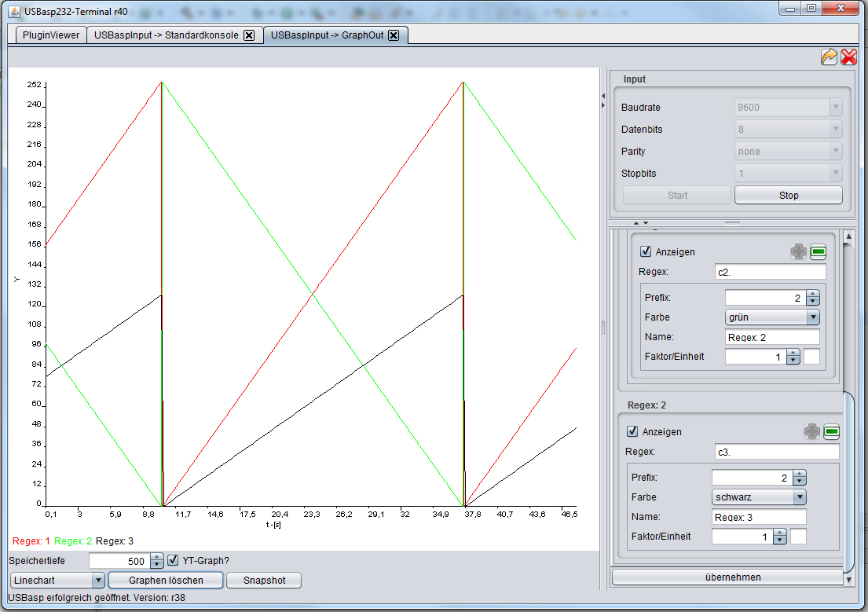Click the Prefix spinner in c3. panel
This screenshot has height=612, width=868.
[x=758, y=478]
